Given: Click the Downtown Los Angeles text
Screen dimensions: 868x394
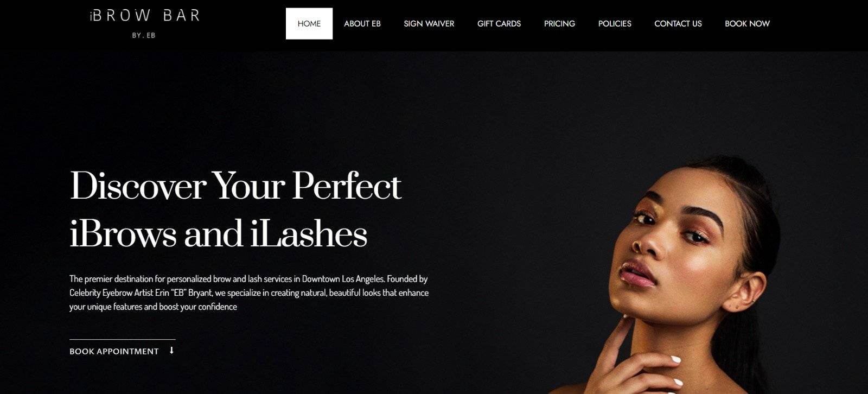Looking at the screenshot, I should coord(343,279).
